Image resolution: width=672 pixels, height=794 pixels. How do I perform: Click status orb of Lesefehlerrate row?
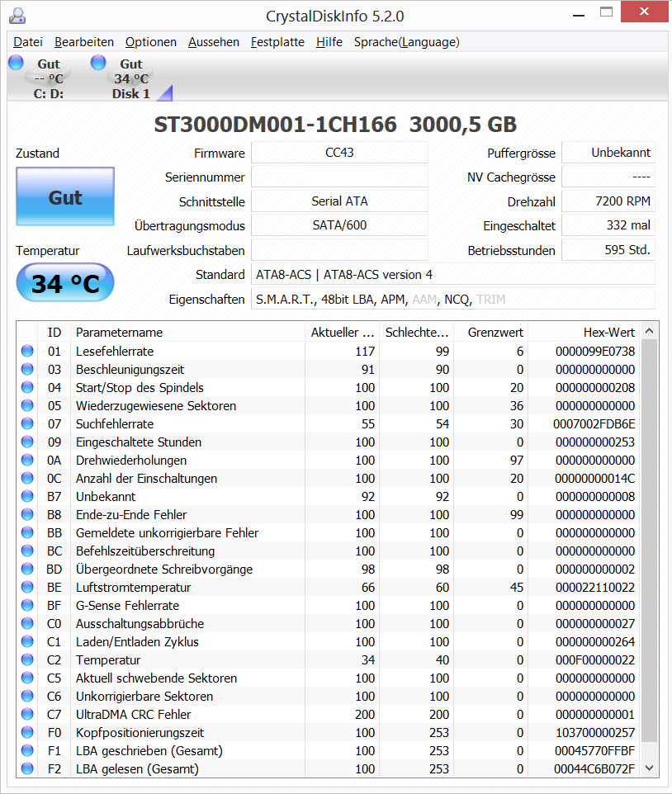[27, 351]
